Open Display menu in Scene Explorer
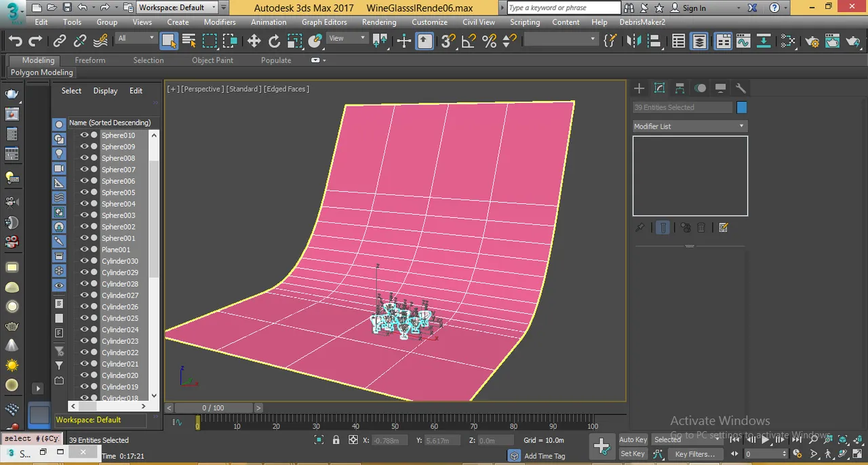This screenshot has height=465, width=868. 105,91
